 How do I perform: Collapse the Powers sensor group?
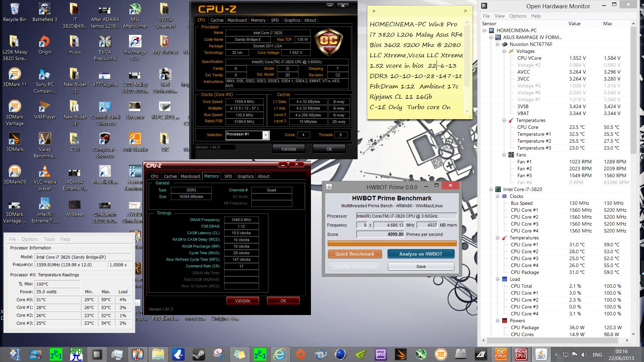[x=498, y=321]
